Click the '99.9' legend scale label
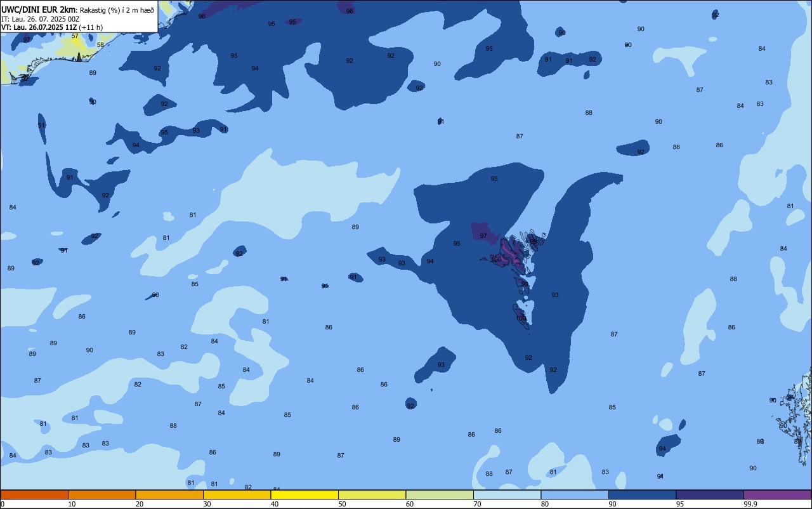812x509 pixels. coord(750,504)
